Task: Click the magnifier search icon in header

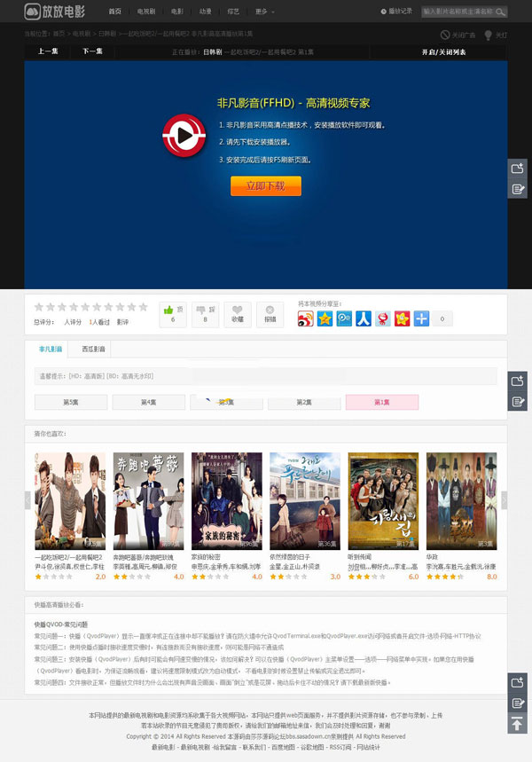Action: tap(500, 12)
